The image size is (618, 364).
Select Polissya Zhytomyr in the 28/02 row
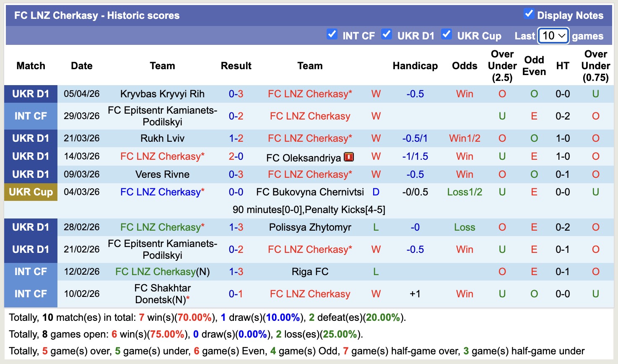click(310, 227)
